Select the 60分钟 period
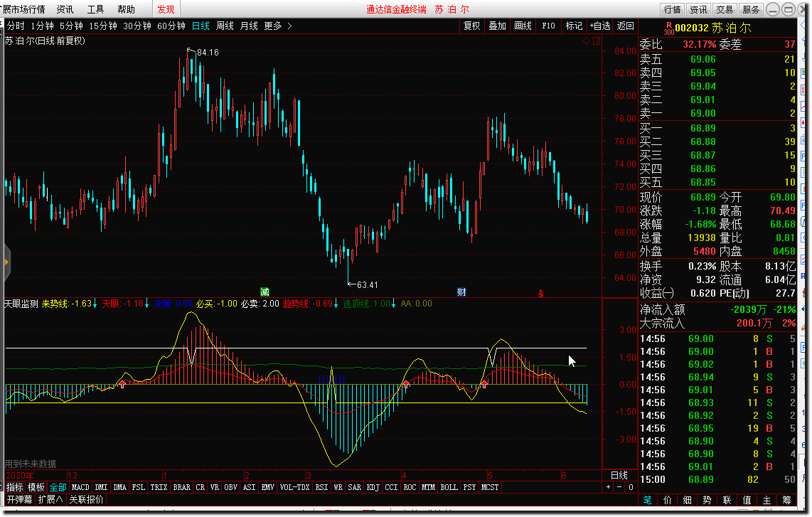This screenshot has width=812, height=517. pyautogui.click(x=171, y=26)
